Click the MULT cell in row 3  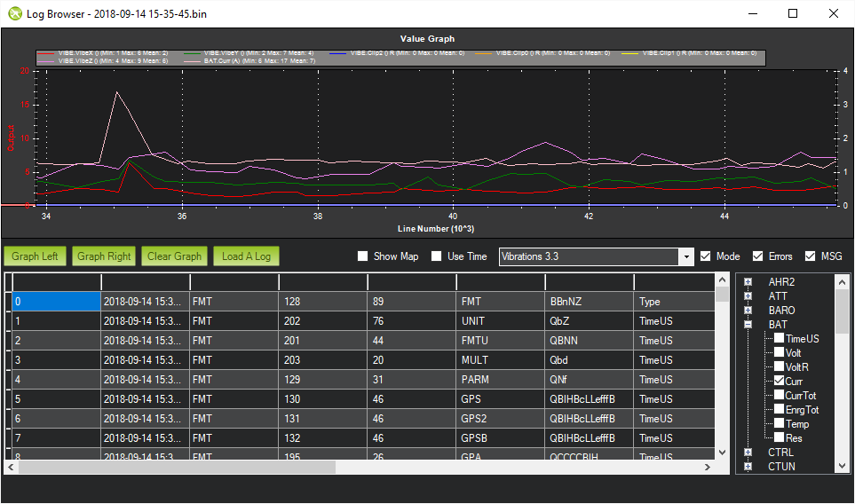(501, 360)
